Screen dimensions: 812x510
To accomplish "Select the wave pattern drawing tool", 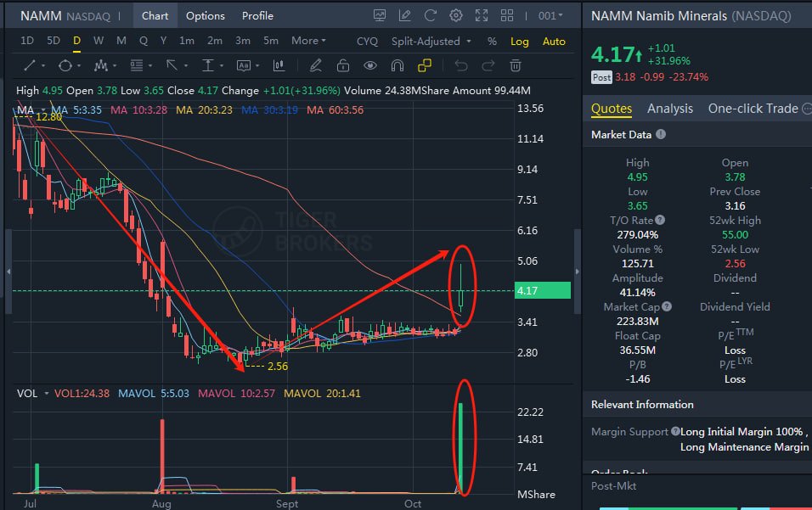I will pos(100,65).
